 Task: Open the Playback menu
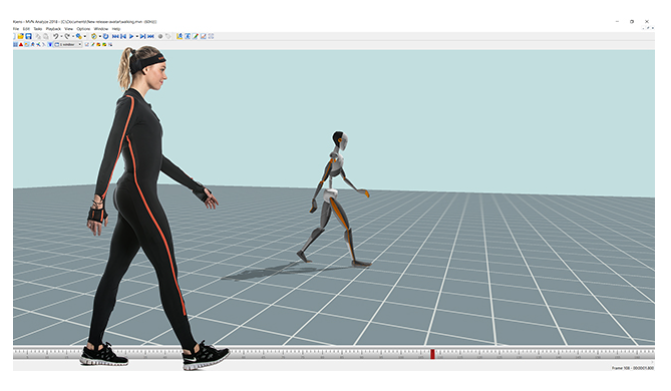point(53,29)
